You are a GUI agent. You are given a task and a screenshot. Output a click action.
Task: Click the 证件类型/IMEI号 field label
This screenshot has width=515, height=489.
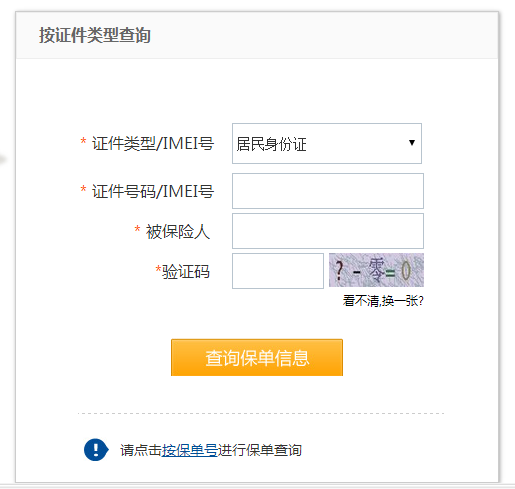point(153,144)
